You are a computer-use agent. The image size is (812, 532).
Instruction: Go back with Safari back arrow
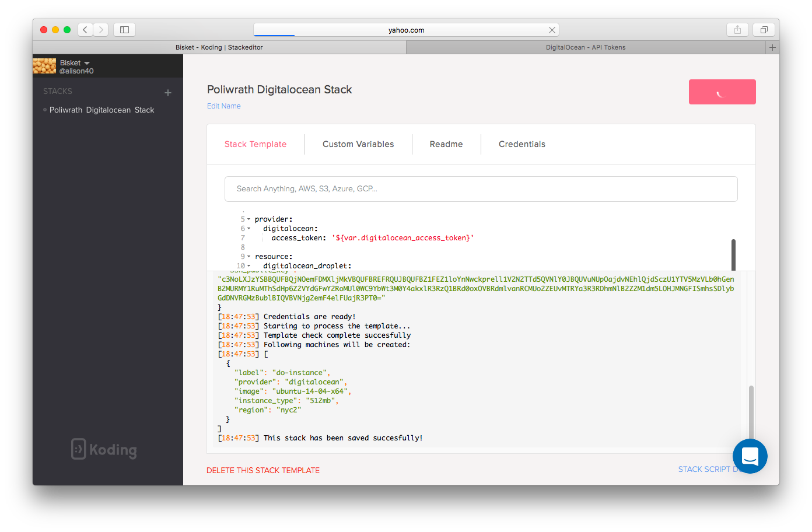[85, 30]
